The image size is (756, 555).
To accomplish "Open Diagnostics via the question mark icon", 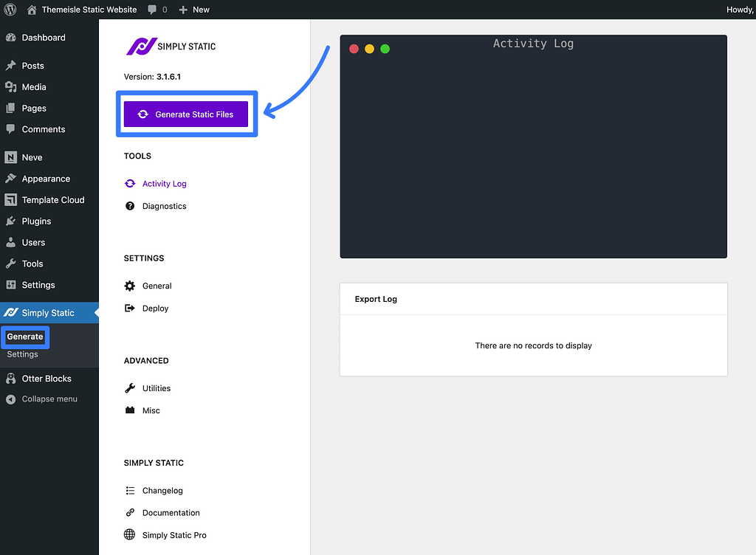I will pos(129,206).
